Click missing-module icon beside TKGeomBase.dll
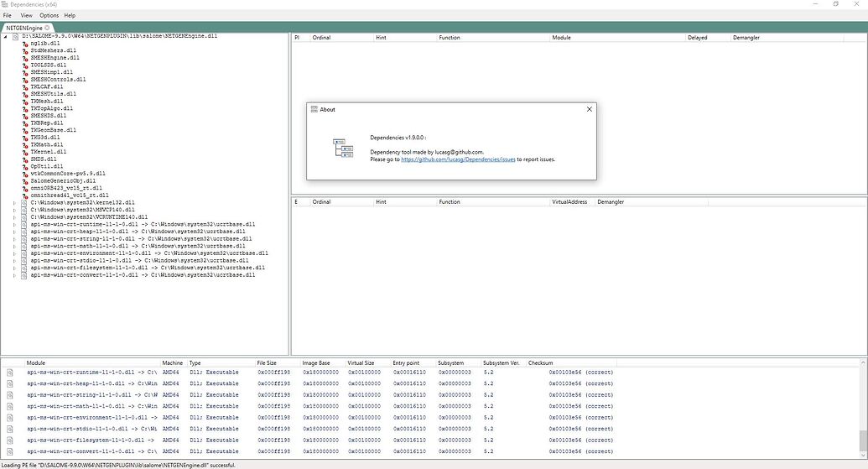The image size is (868, 469). pyautogui.click(x=25, y=131)
